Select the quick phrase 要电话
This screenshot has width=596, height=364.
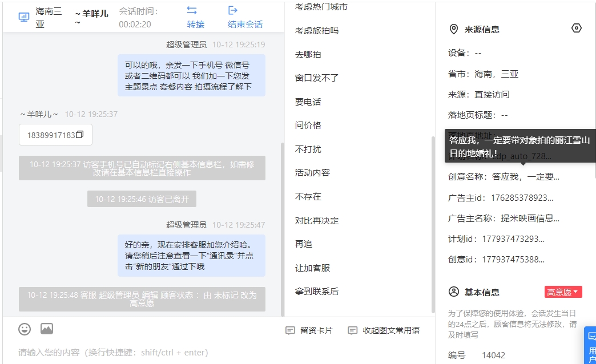(x=308, y=102)
